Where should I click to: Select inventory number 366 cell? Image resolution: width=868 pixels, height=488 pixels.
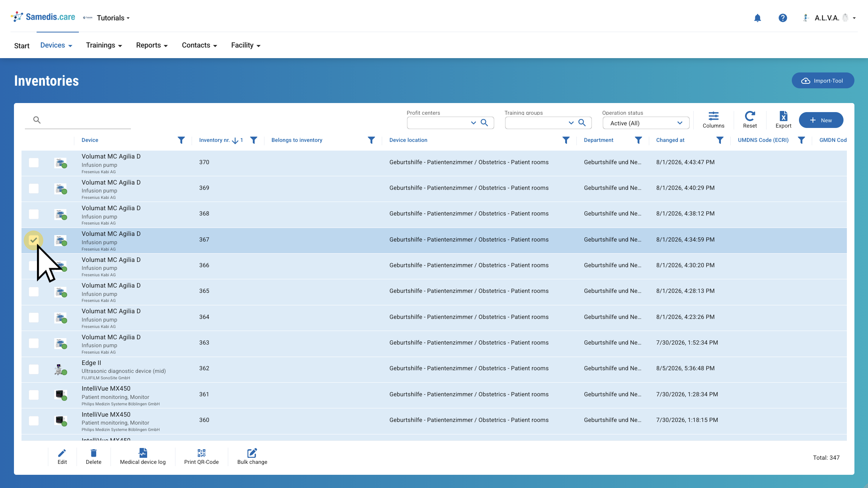(x=204, y=265)
